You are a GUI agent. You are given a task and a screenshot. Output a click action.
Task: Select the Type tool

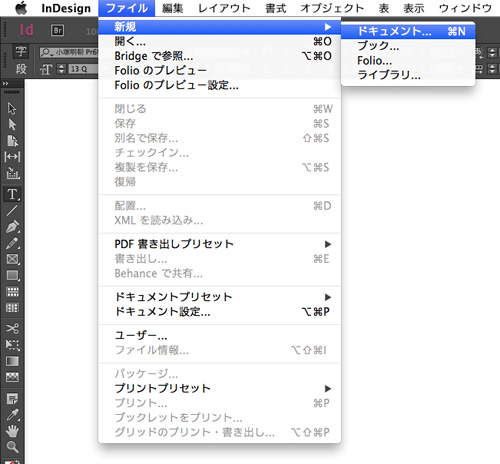click(12, 194)
